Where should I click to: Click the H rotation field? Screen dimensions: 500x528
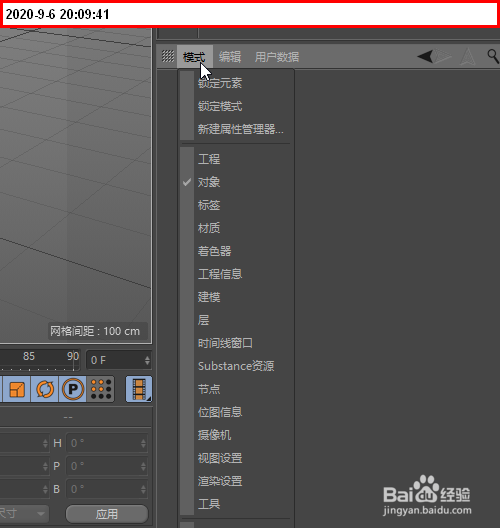pyautogui.click(x=107, y=443)
